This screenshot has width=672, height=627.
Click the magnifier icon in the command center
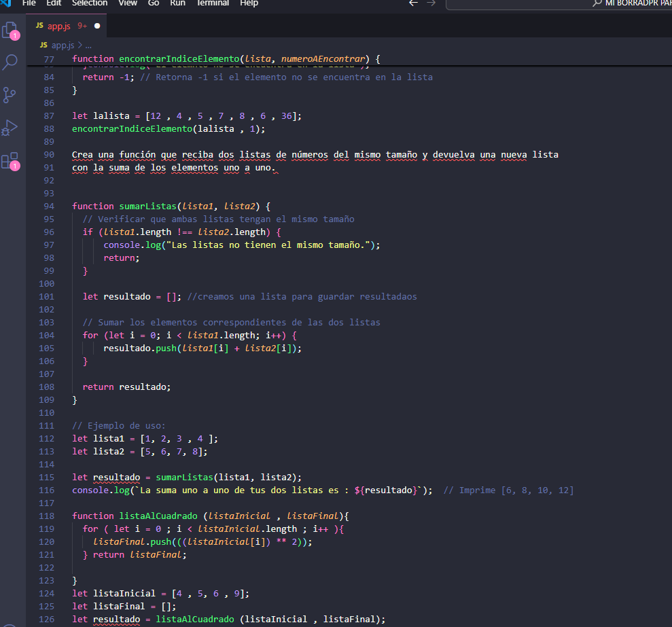pyautogui.click(x=597, y=3)
